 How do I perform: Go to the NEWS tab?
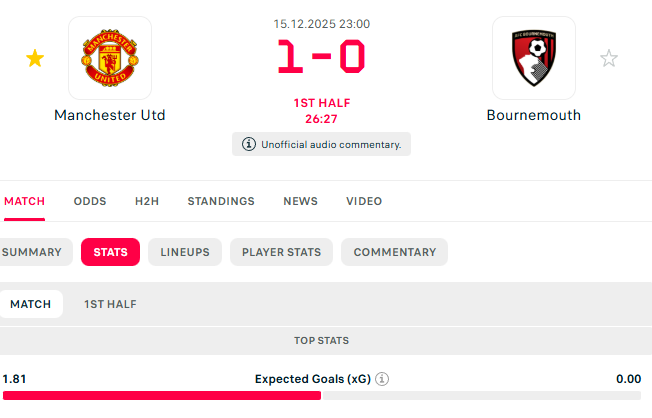300,201
